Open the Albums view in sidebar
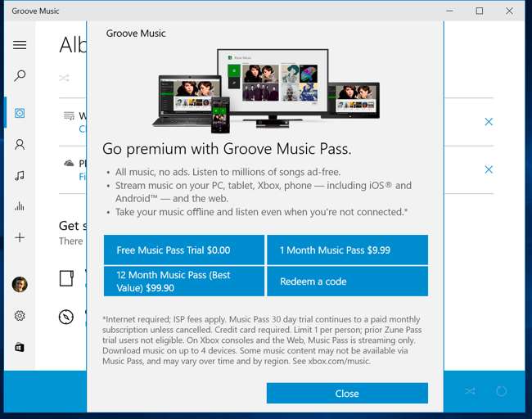The image size is (532, 419). click(x=20, y=113)
